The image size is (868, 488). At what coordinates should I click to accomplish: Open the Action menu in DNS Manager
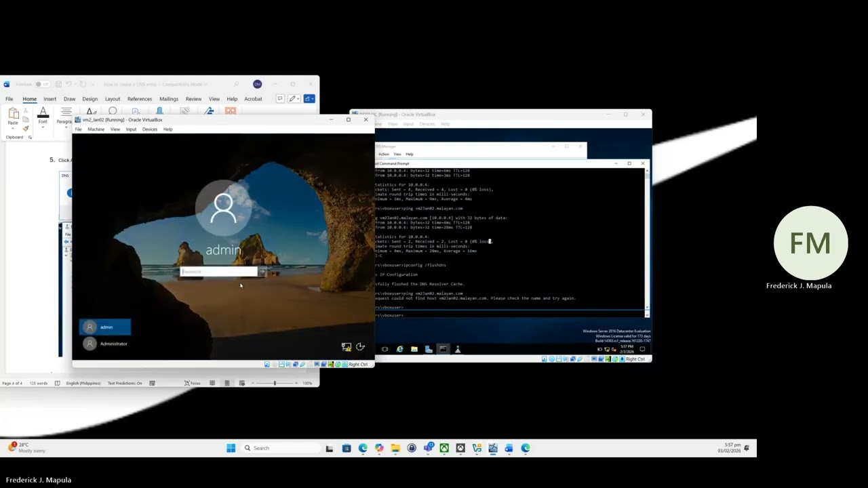(x=384, y=154)
